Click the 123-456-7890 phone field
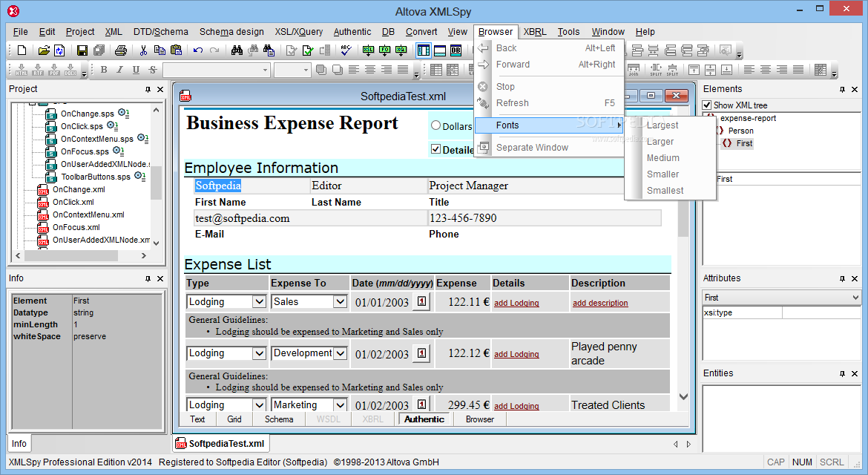 (x=545, y=218)
